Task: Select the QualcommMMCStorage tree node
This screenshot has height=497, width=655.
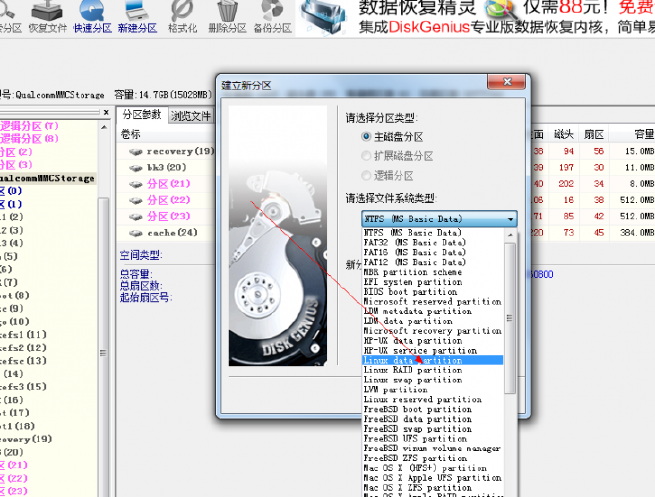Action: (x=47, y=178)
